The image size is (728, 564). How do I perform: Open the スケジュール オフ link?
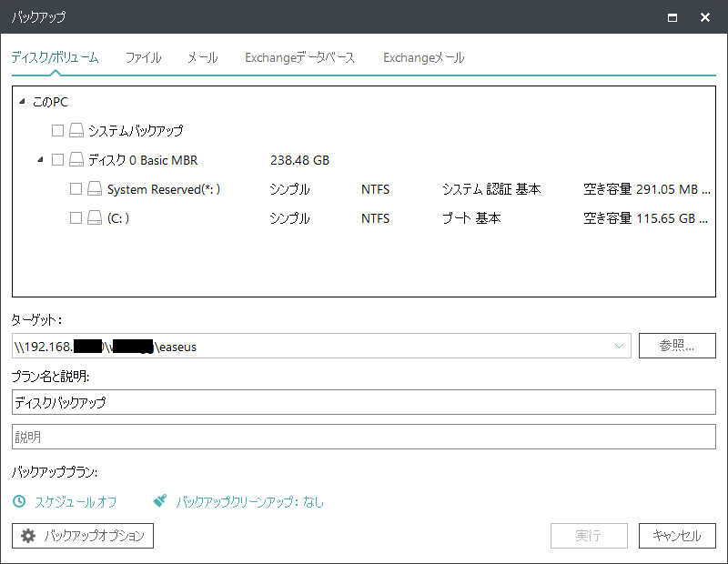pyautogui.click(x=76, y=501)
